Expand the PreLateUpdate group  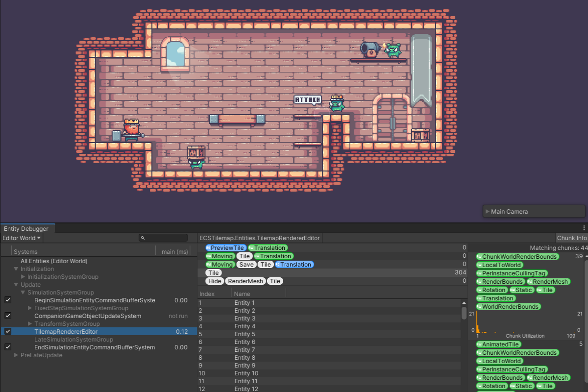(x=16, y=355)
